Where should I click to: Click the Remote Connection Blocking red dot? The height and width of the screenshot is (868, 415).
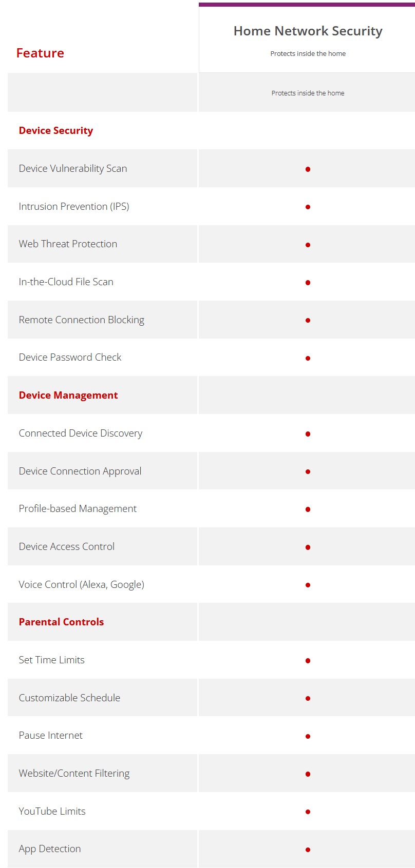[308, 320]
